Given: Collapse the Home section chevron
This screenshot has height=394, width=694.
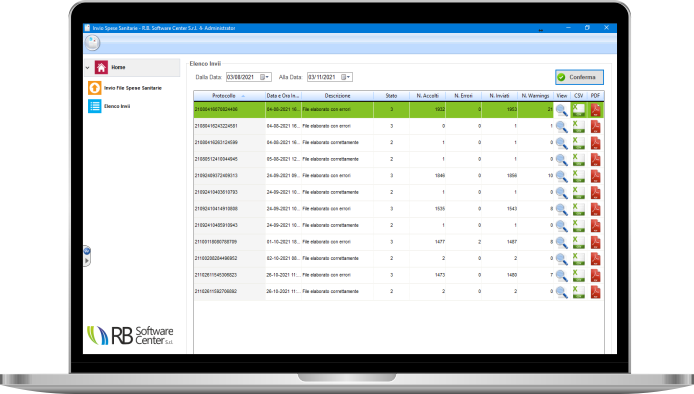Looking at the screenshot, I should [x=88, y=68].
